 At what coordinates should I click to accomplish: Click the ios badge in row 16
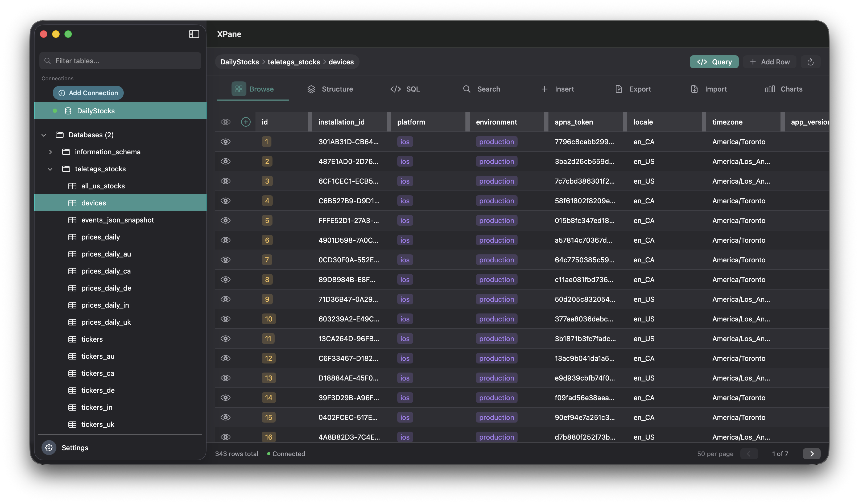tap(404, 437)
